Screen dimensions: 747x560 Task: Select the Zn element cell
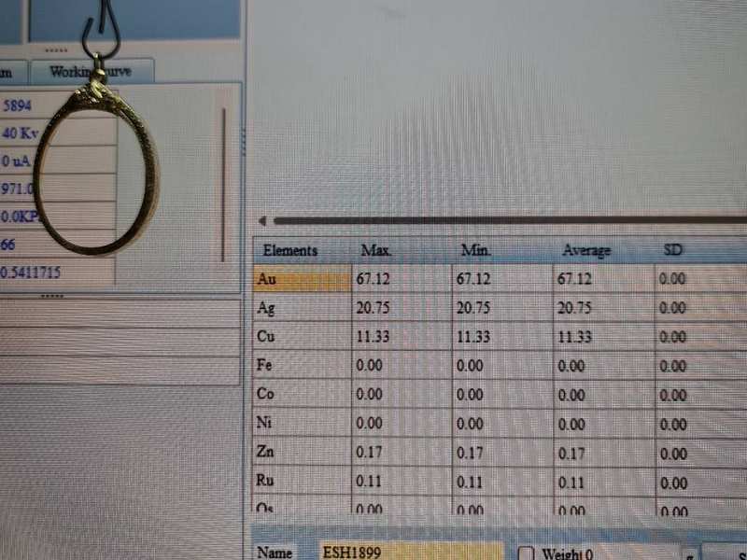click(x=301, y=453)
